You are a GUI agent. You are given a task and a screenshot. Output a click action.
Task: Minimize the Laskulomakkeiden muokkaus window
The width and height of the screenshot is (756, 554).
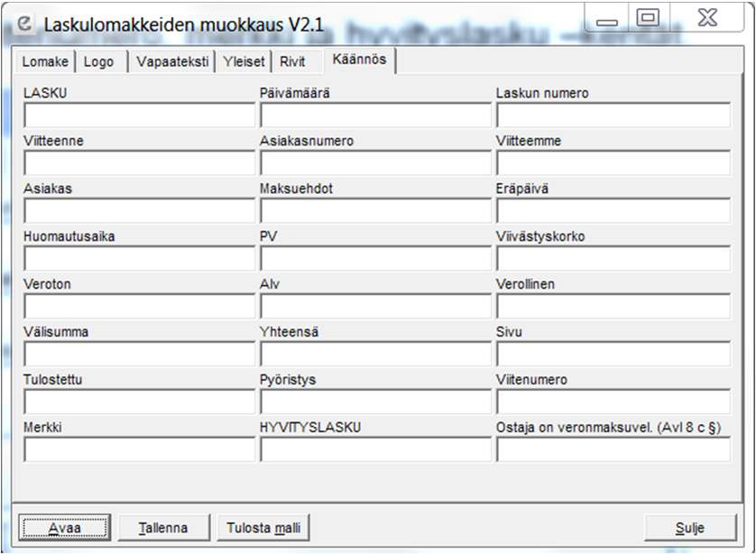point(606,19)
